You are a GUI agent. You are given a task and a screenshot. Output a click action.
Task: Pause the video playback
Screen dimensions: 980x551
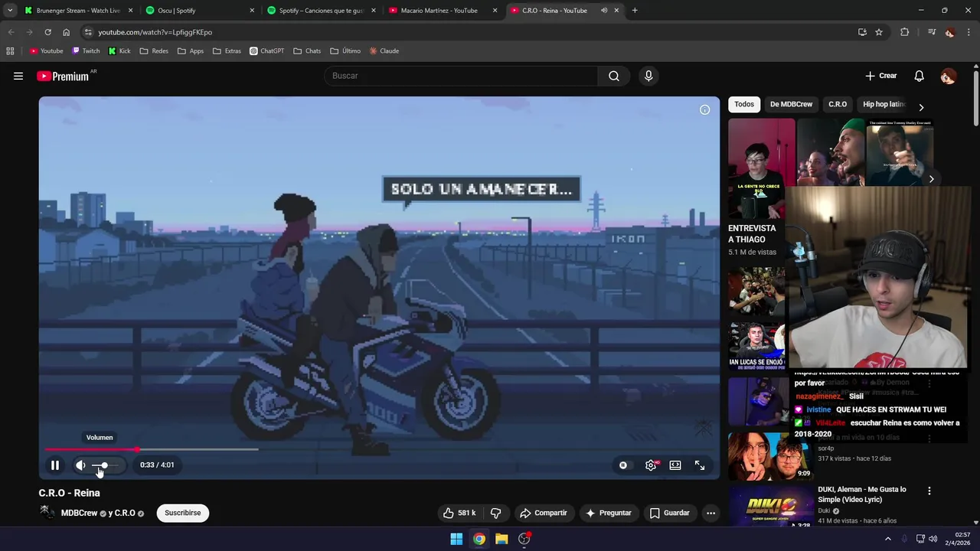[55, 465]
